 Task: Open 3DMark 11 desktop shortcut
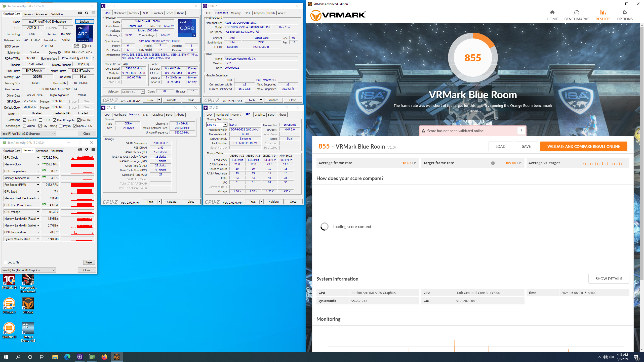tap(9, 330)
